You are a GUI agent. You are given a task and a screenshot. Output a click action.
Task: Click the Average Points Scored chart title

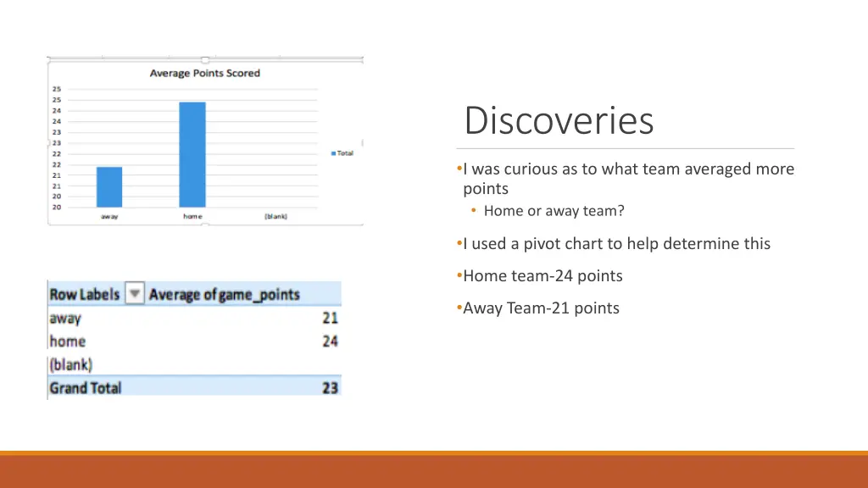click(x=204, y=73)
